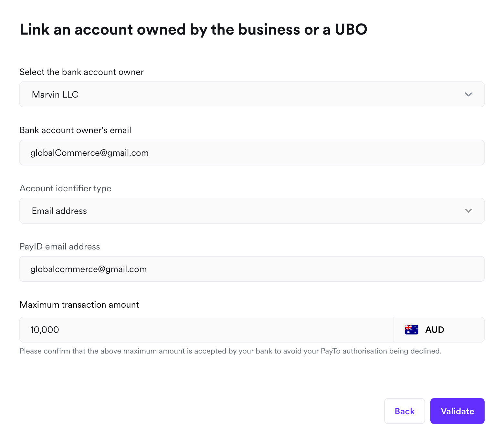Click the Australian flag icon
The width and height of the screenshot is (504, 444).
[x=411, y=330]
